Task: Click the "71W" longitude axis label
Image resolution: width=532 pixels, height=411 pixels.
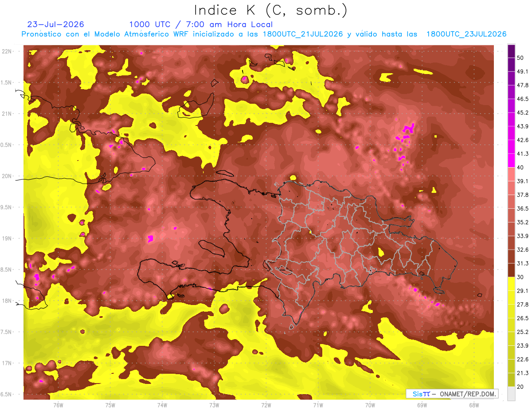Action: [x=318, y=405]
